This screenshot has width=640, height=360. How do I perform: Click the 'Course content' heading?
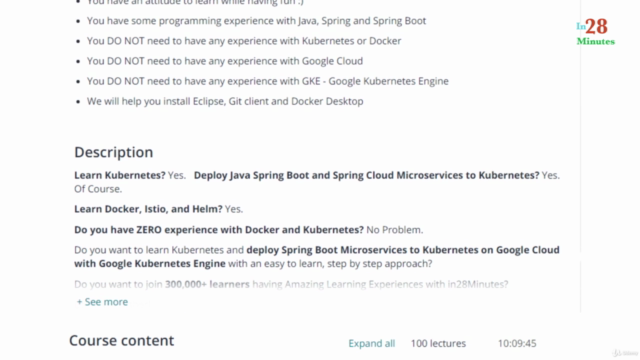pyautogui.click(x=122, y=340)
